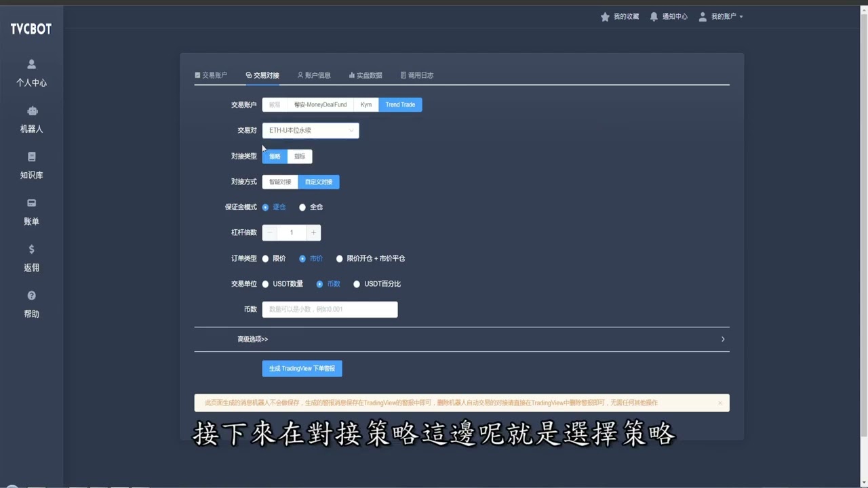Choose 策略 as the 对接类型
Viewport: 868px width, 488px height.
pyautogui.click(x=275, y=156)
